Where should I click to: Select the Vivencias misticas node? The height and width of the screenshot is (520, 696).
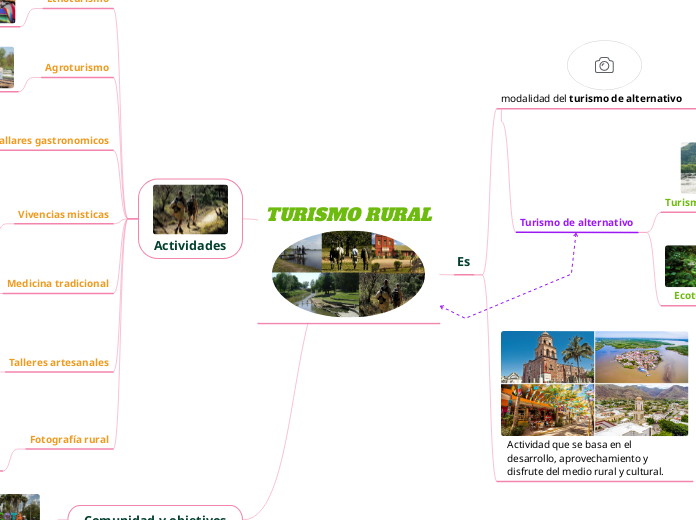click(63, 214)
